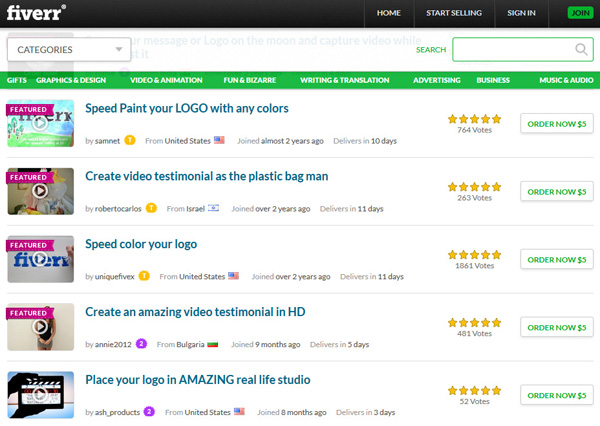View seller samnet's profile
This screenshot has width=600, height=426.
point(107,141)
